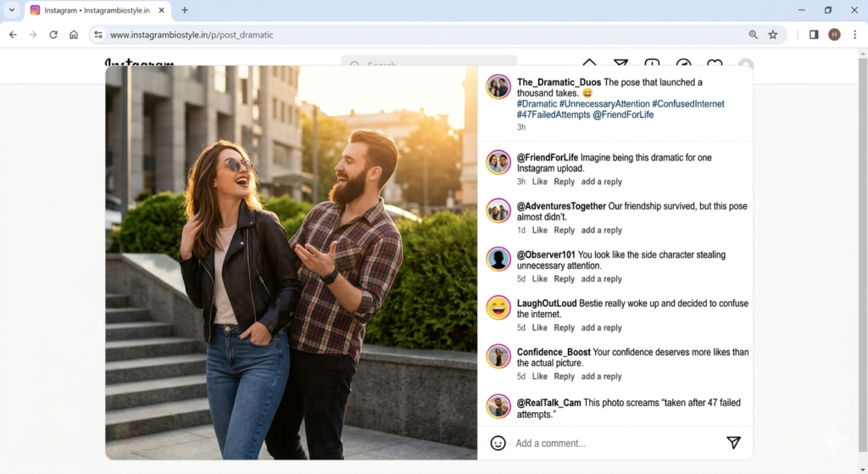Screen dimensions: 868x474
Task: Open a new browser tab with plus
Action: pyautogui.click(x=185, y=10)
